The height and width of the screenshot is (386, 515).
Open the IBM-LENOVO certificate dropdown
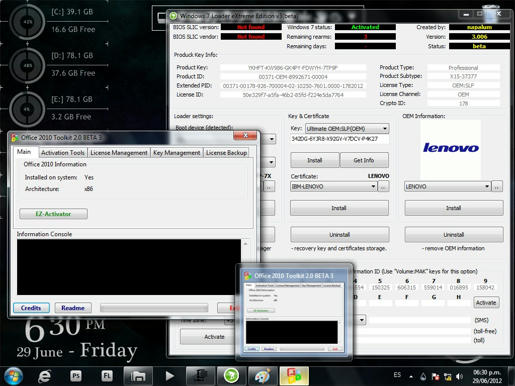tap(334, 186)
